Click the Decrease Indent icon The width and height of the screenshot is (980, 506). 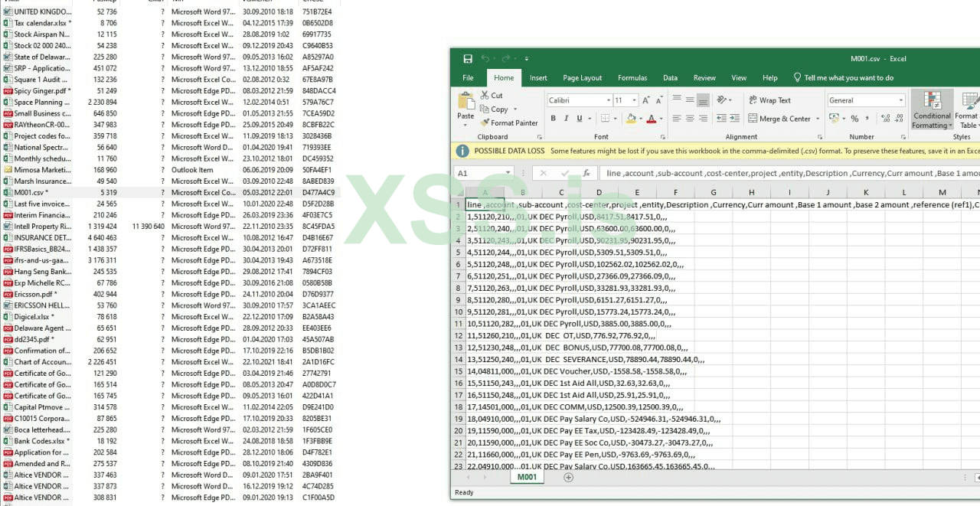pyautogui.click(x=721, y=119)
